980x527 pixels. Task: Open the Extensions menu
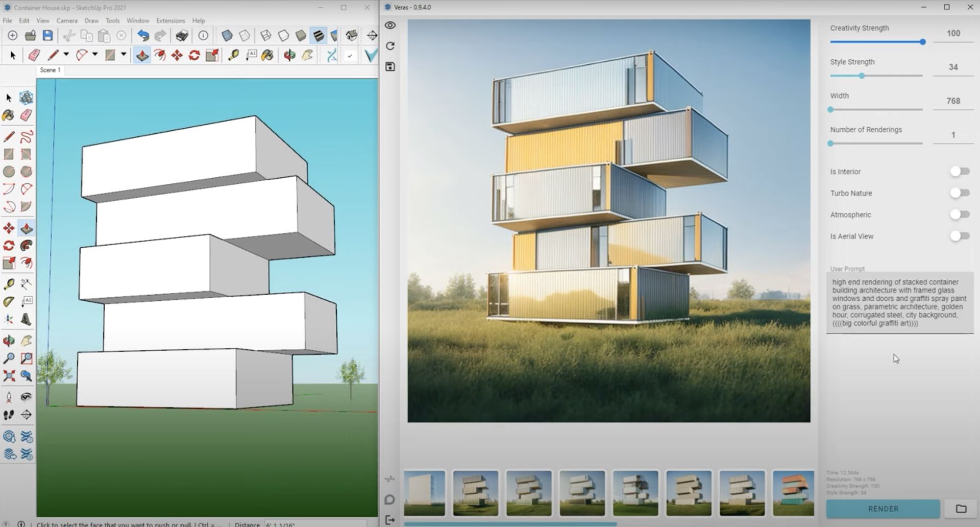coord(170,20)
